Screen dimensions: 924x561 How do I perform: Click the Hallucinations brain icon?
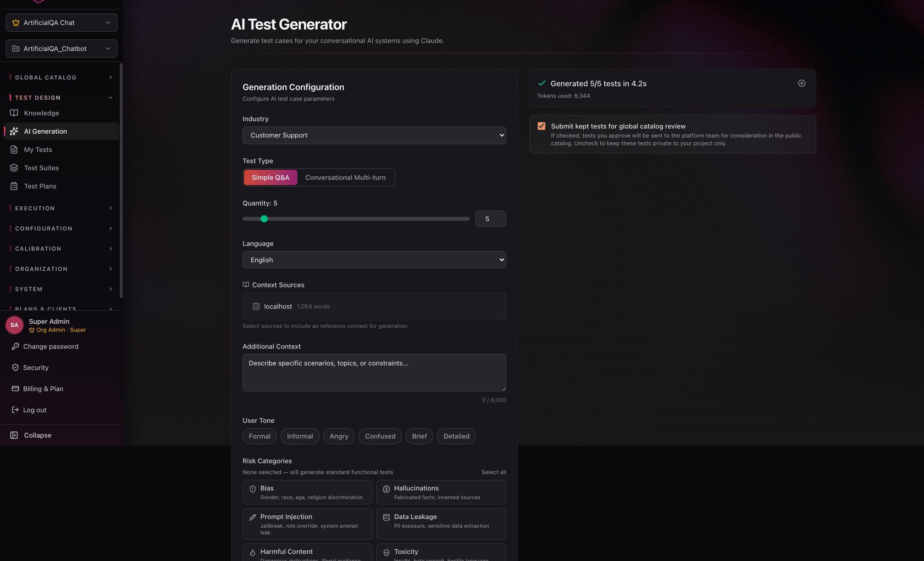coord(386,489)
